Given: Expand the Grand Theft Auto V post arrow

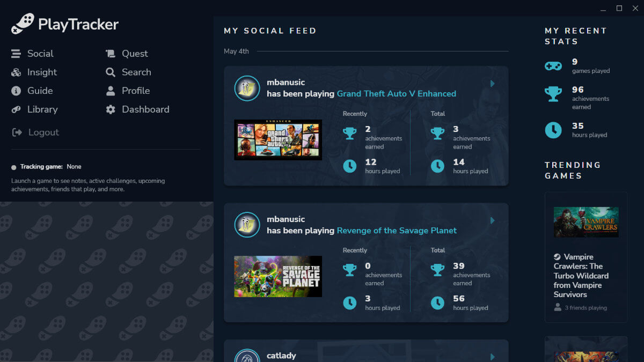Looking at the screenshot, I should click(493, 84).
